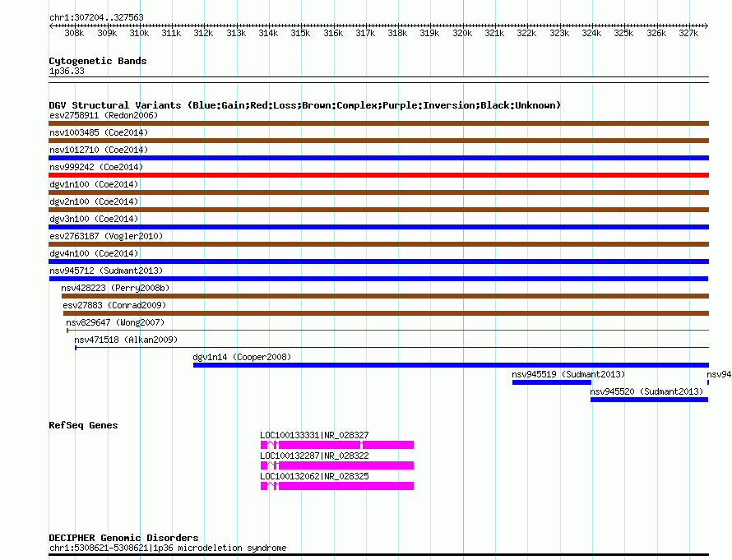Select the nsv945520 (Sudmant2013) variant bar
Viewport: 732px width, 560px height.
[650, 400]
